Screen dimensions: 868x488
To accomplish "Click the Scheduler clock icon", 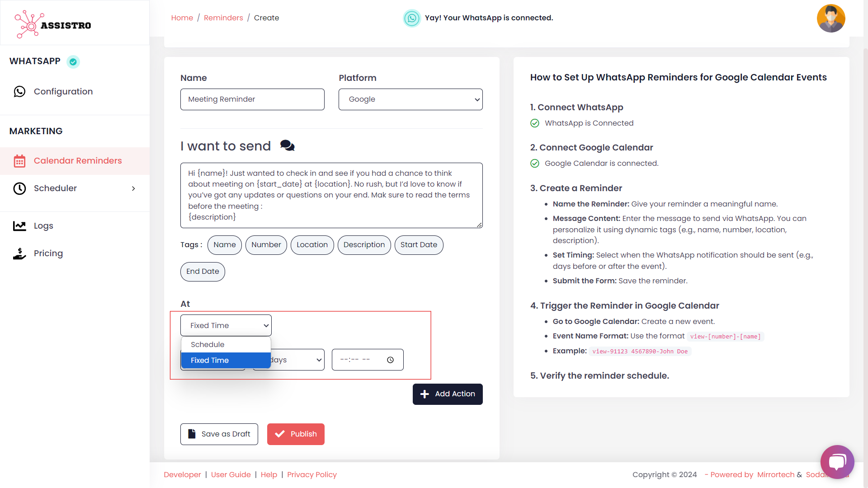I will (x=19, y=188).
